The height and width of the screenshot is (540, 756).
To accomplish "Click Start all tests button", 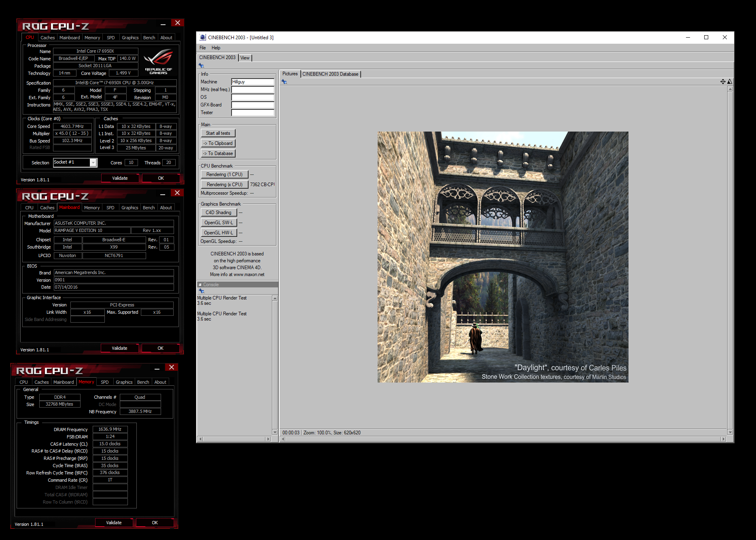I will click(x=218, y=133).
